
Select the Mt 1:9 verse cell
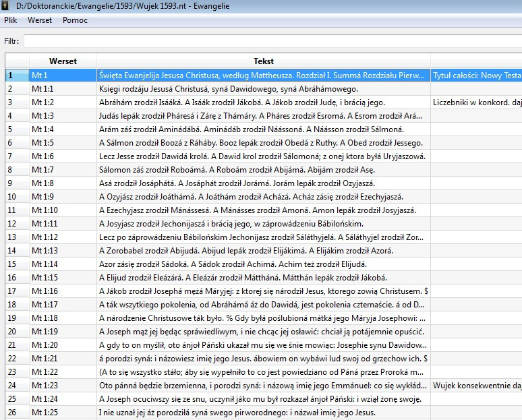63,197
